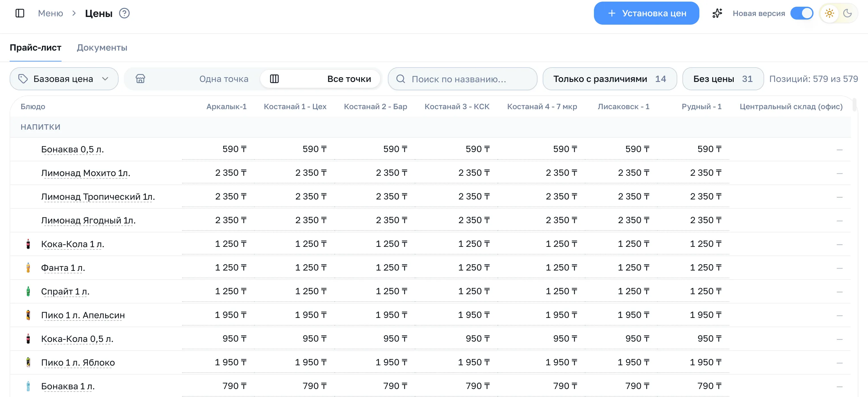Click the Центральный склад (офис) column header
Image resolution: width=868 pixels, height=397 pixels.
791,106
